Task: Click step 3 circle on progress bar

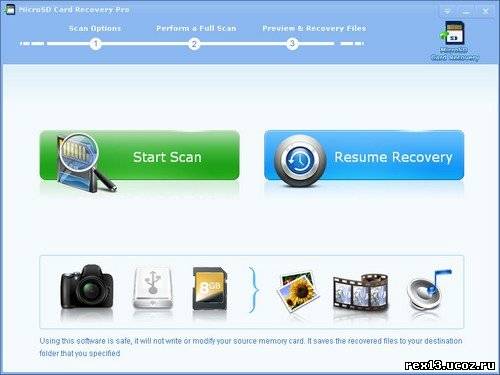Action: (292, 44)
